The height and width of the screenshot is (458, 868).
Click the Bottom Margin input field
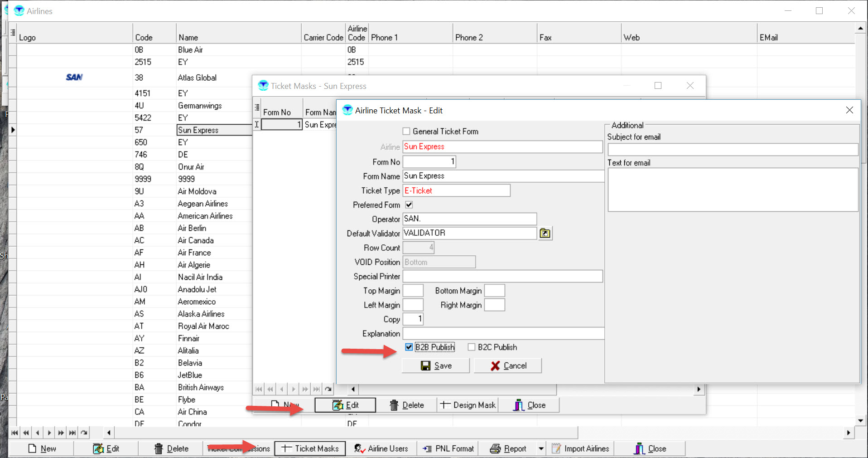coord(494,291)
